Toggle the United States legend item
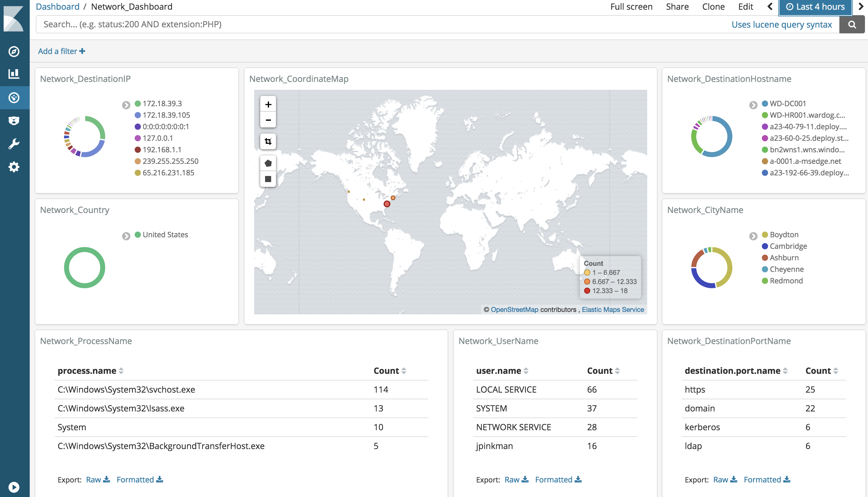 tap(165, 235)
